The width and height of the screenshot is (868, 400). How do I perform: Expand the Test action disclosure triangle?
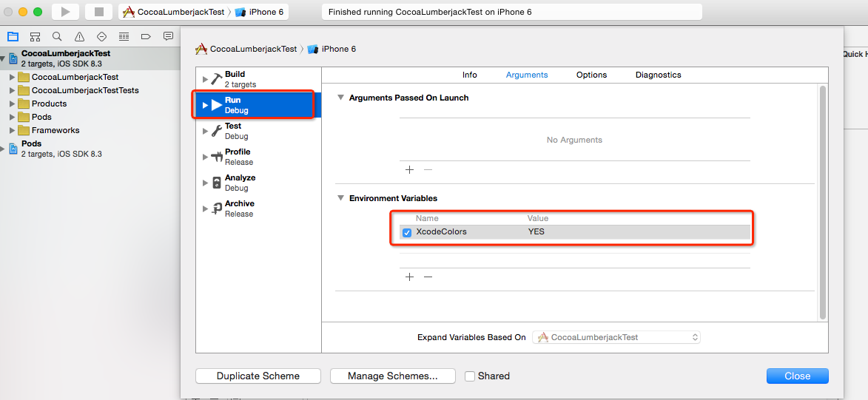pos(205,131)
